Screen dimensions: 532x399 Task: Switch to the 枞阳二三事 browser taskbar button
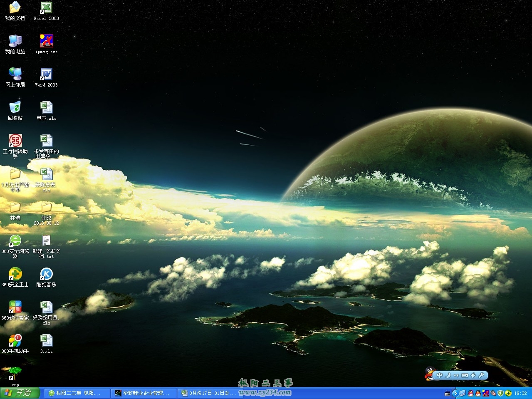(x=77, y=393)
